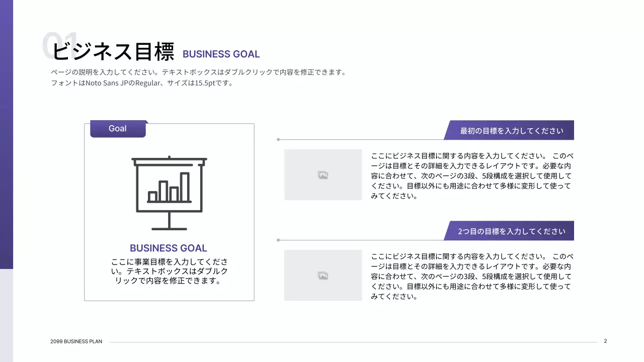Click the picture icon in the lower image placeholder
Viewport: 644px width, 362px height.
coord(323,276)
